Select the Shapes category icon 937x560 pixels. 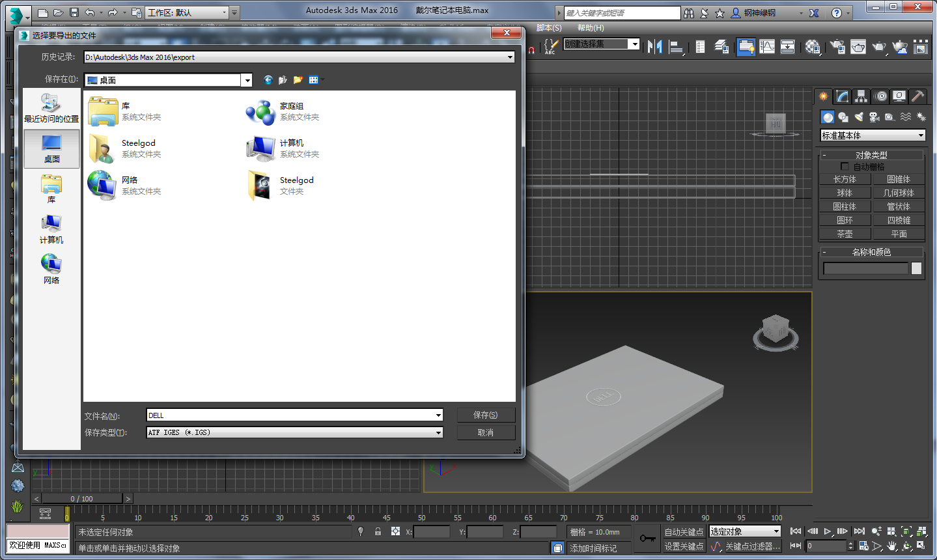coord(843,117)
